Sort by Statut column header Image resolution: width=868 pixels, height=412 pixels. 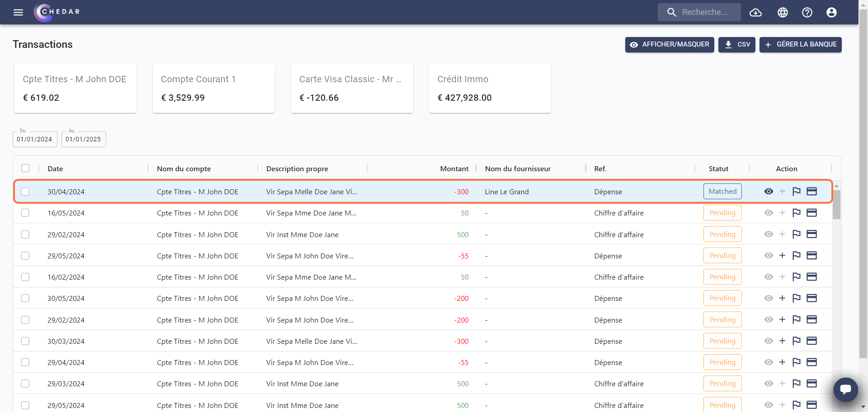[718, 169]
